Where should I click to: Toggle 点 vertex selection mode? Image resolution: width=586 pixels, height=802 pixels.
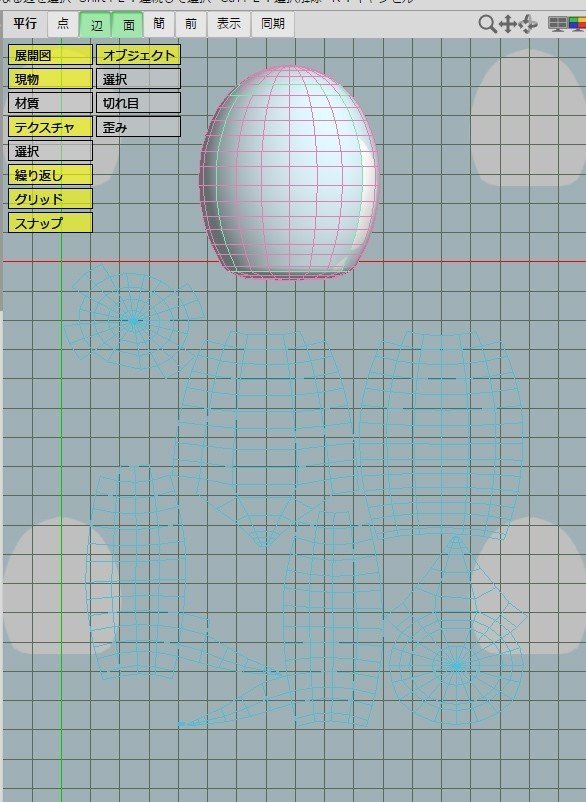pos(63,24)
